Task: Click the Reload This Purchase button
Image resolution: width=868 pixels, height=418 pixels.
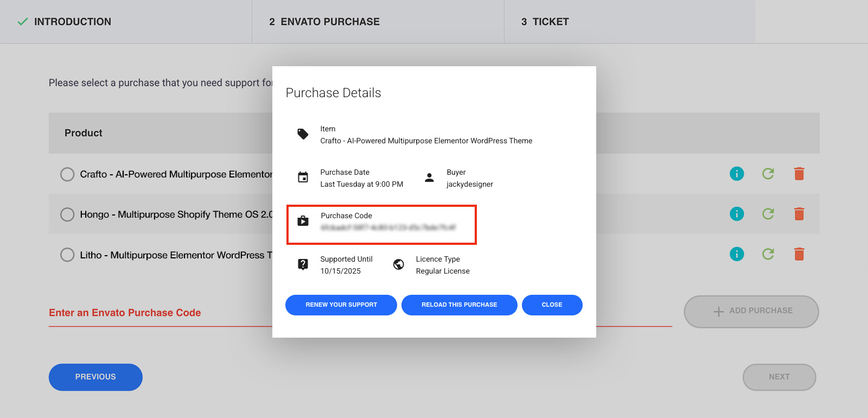Action: pyautogui.click(x=459, y=305)
